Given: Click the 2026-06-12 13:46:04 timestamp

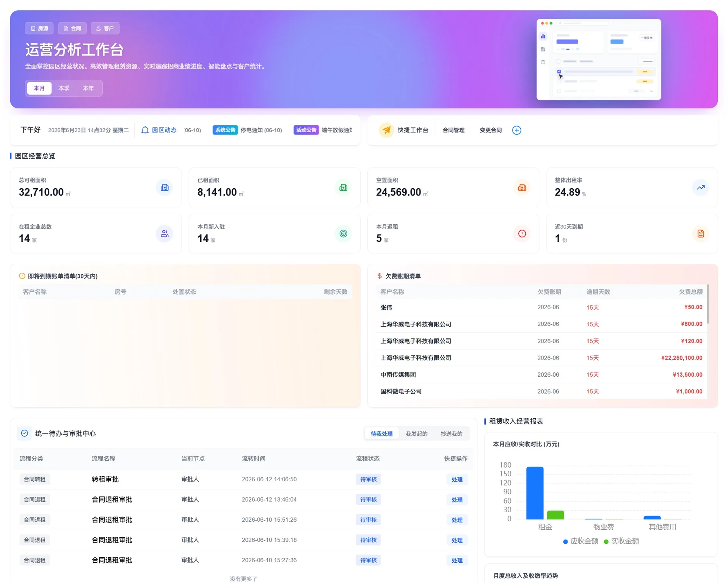Looking at the screenshot, I should tap(269, 499).
